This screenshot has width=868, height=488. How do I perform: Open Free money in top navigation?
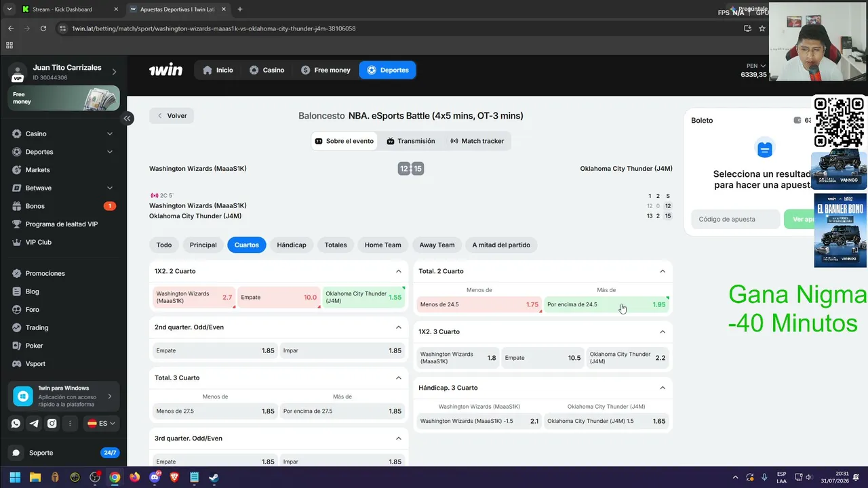pyautogui.click(x=325, y=70)
